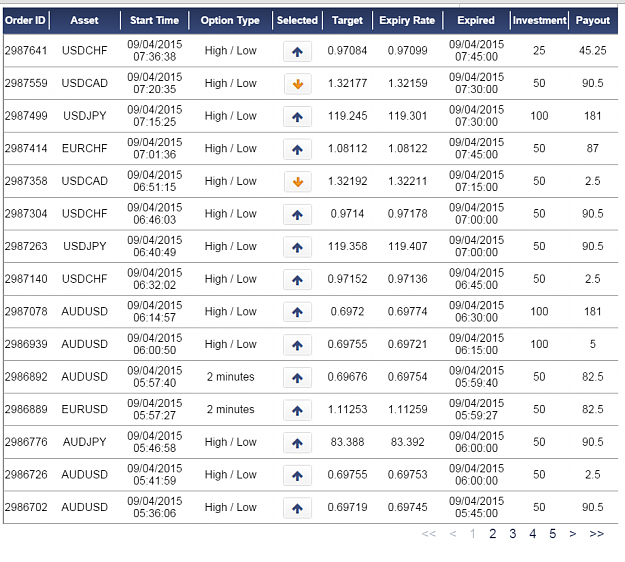Viewport: 625px width, 562px height.
Task: Click the 2 minutes option for order 2986889
Action: [x=230, y=409]
